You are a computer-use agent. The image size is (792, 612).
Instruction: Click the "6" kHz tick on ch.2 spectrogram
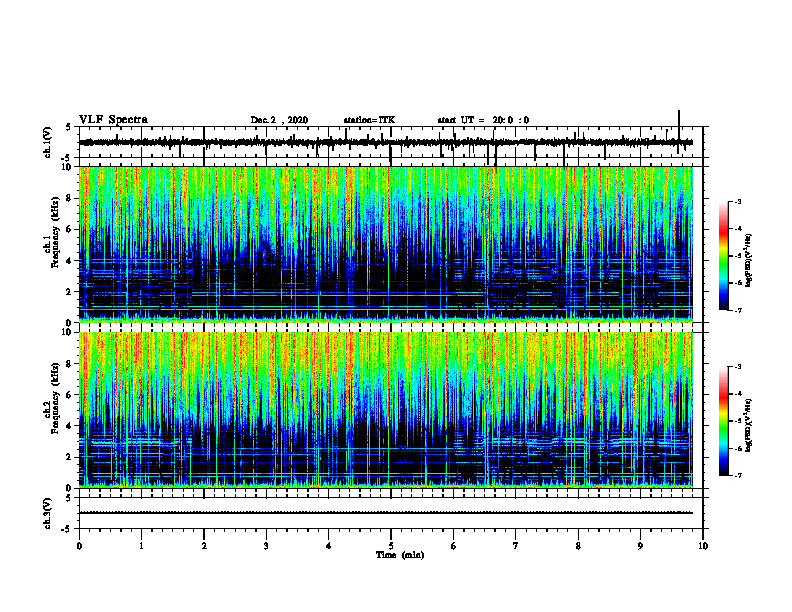[x=69, y=395]
